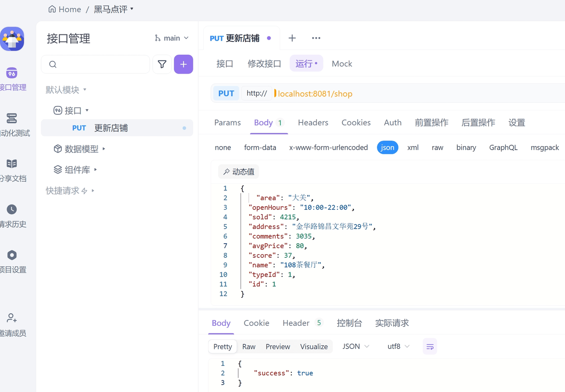Open the automation testing sidebar icon

pos(12,118)
